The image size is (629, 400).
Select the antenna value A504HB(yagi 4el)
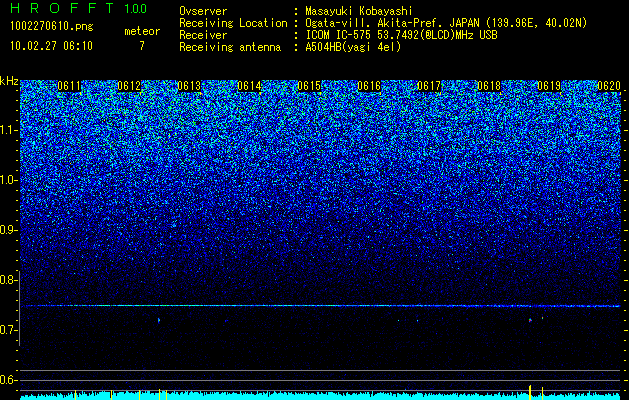click(x=353, y=47)
